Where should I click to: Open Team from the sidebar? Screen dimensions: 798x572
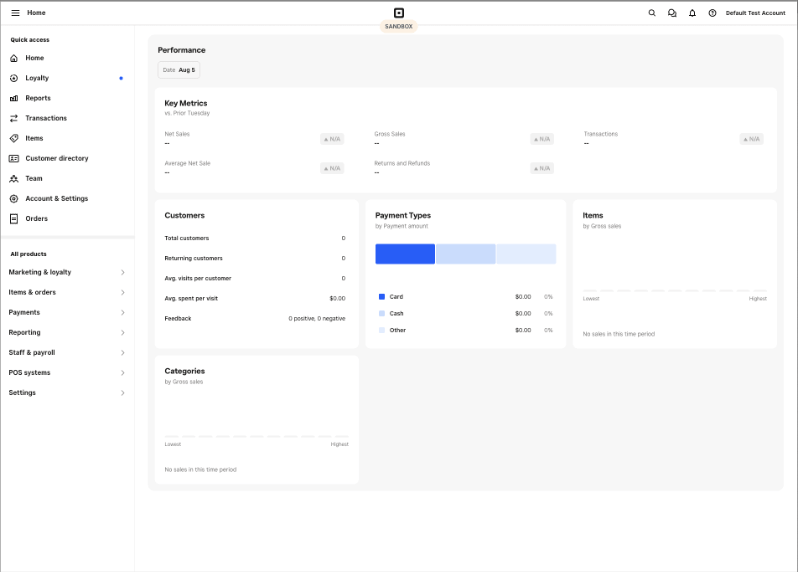[34, 178]
